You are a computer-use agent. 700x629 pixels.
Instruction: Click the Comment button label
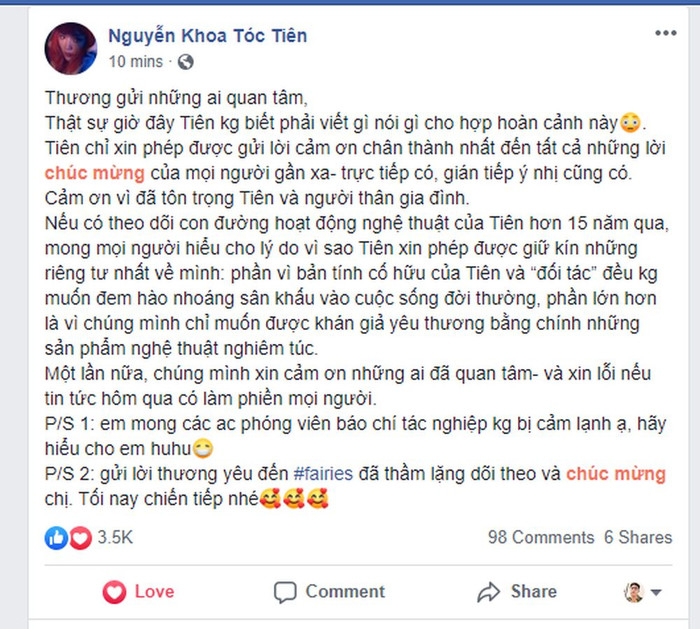345,592
